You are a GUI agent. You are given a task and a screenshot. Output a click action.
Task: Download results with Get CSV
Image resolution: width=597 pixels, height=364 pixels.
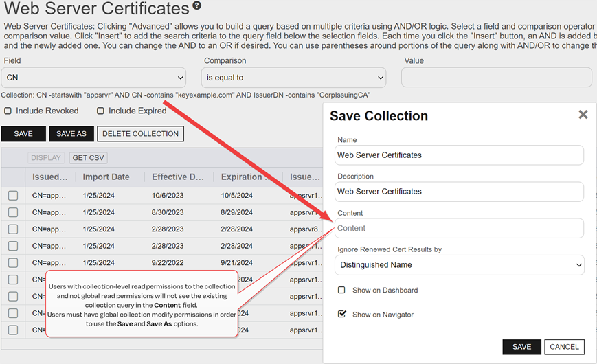[x=88, y=158]
